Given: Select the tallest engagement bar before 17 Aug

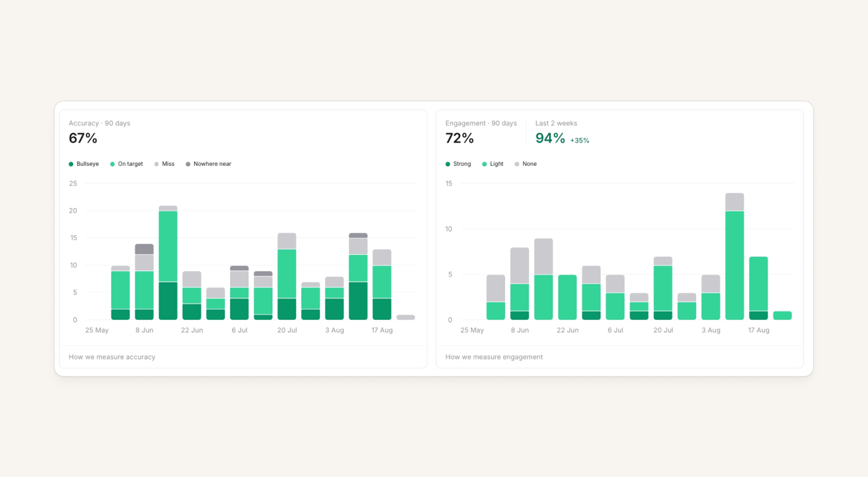Looking at the screenshot, I should 734,257.
